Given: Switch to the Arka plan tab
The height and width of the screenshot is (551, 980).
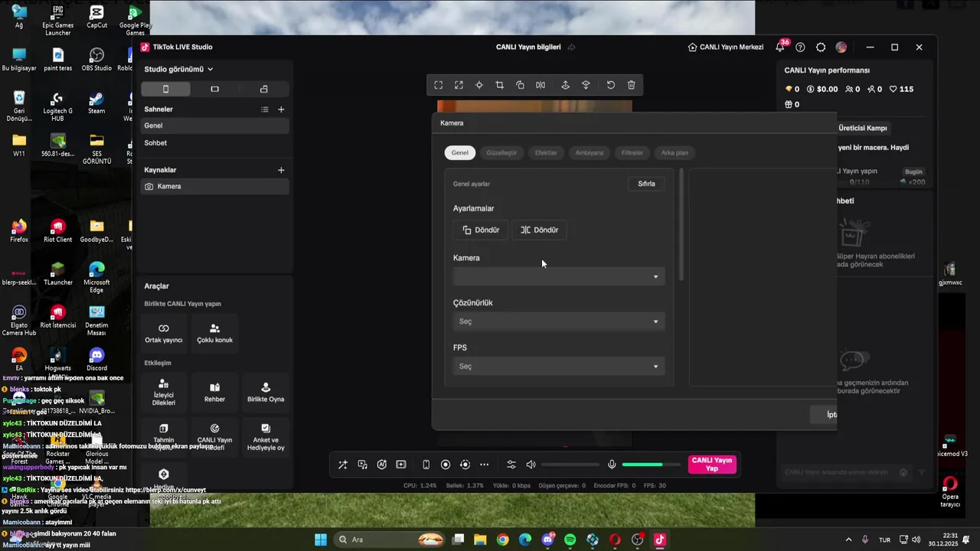Looking at the screenshot, I should point(675,152).
